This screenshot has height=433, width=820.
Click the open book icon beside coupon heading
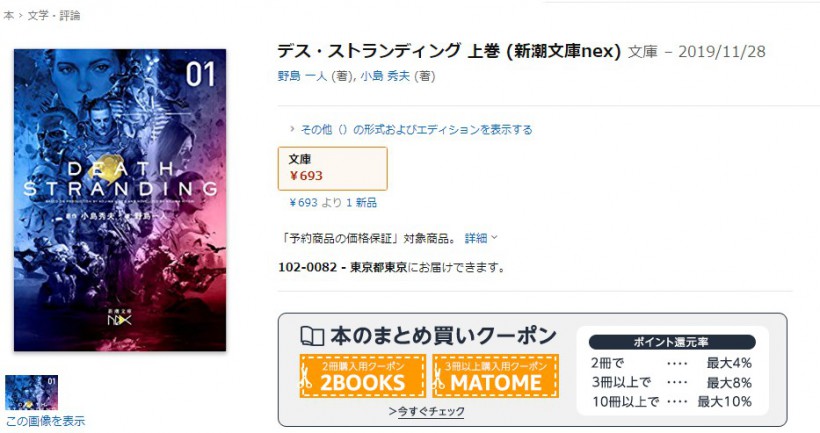tap(312, 336)
